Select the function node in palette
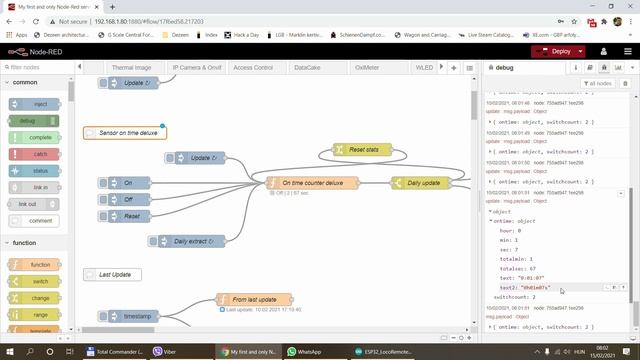 (34, 265)
